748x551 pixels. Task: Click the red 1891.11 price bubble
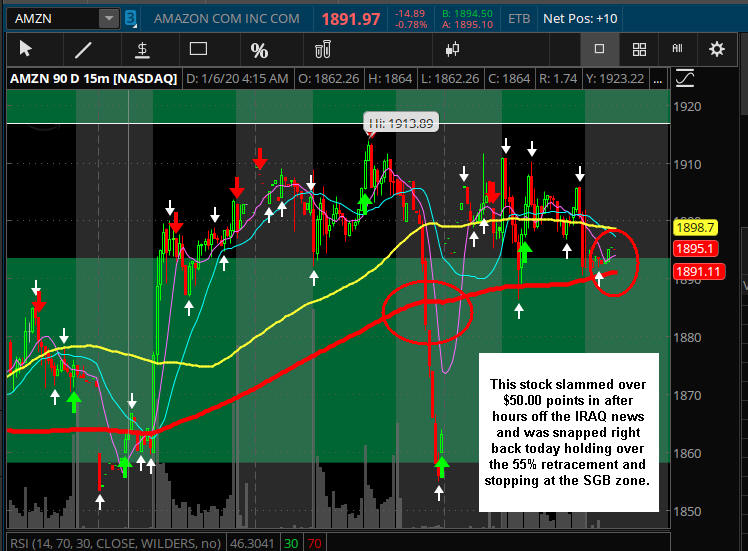click(698, 272)
